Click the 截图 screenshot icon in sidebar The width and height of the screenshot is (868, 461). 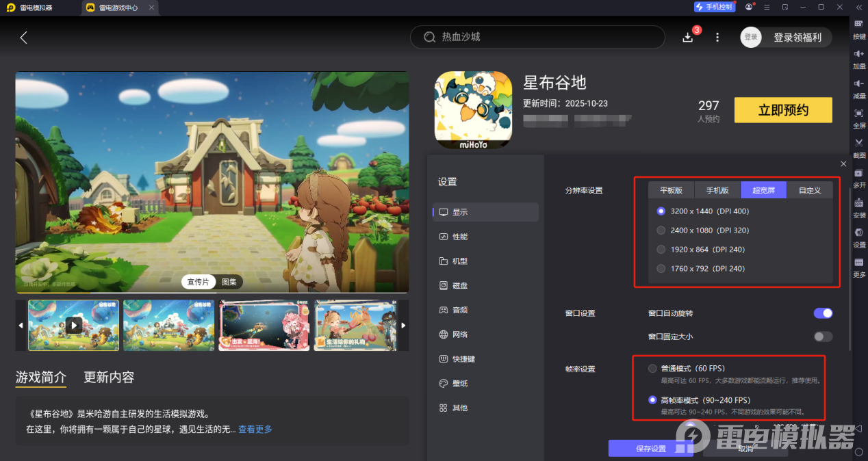[859, 146]
